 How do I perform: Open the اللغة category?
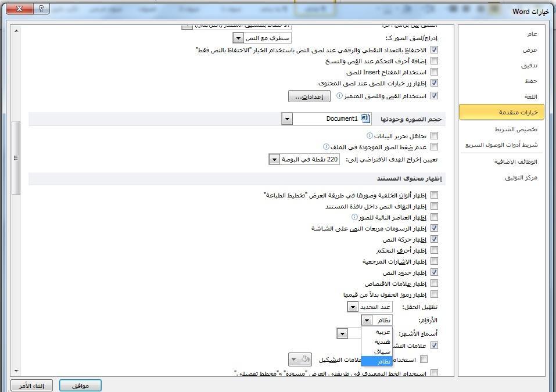click(501, 96)
